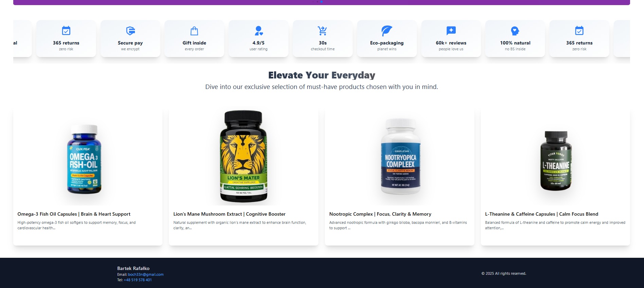The height and width of the screenshot is (288, 644).
Task: Select the active carousel indicator dot
Action: click(x=321, y=2)
